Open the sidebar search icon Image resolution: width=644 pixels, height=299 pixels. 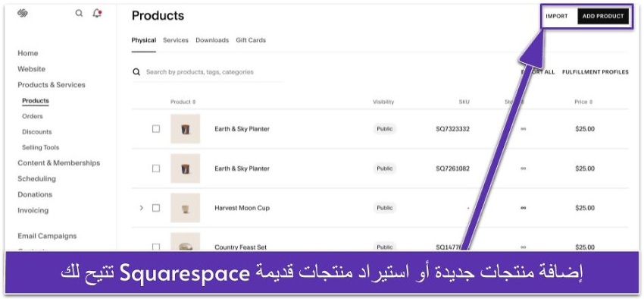click(x=79, y=13)
